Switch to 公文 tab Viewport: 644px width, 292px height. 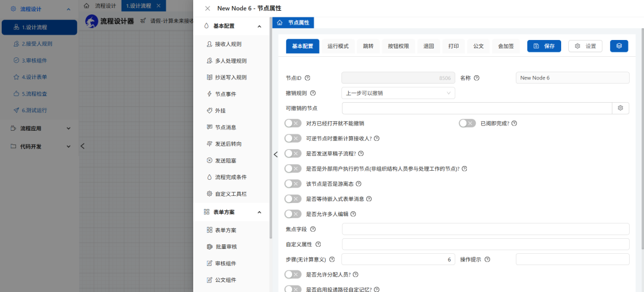(x=478, y=46)
